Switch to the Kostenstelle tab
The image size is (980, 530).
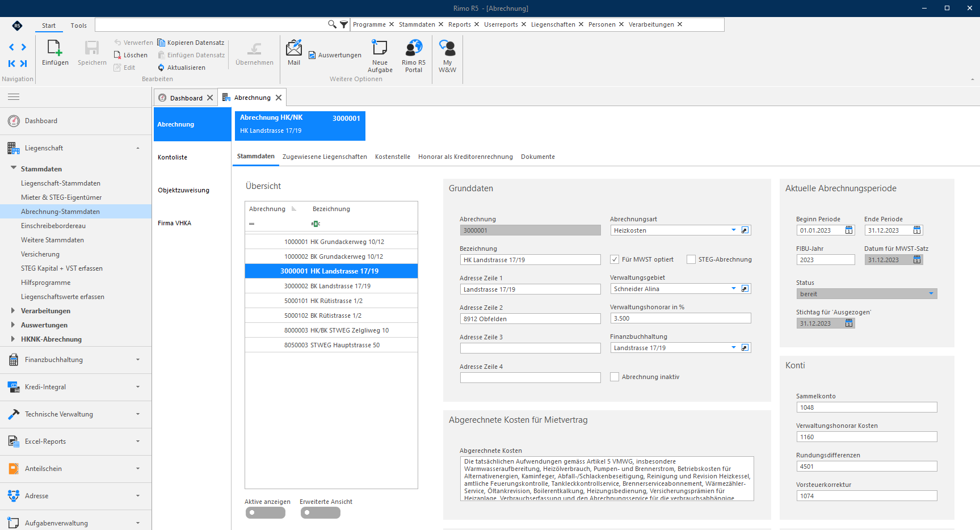(393, 157)
